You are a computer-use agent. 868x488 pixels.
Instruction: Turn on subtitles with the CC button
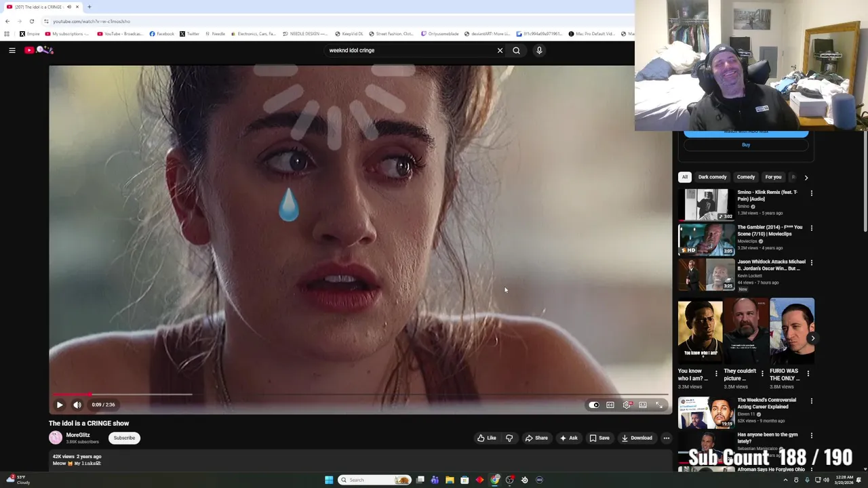tap(610, 405)
